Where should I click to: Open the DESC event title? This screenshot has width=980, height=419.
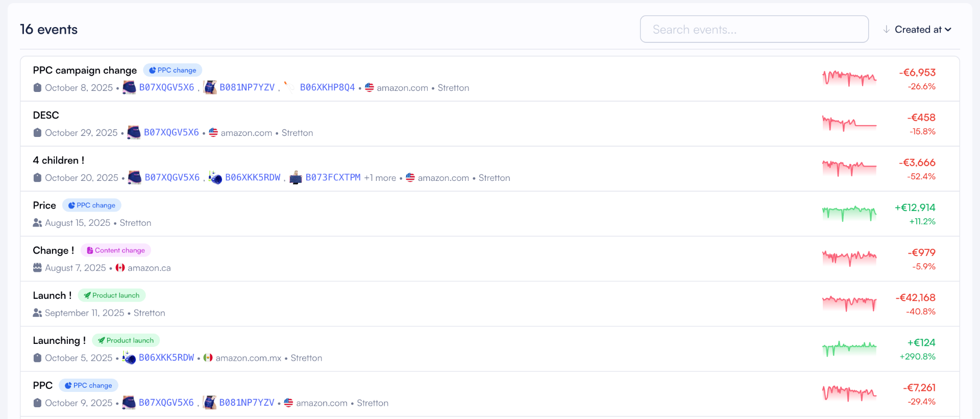(x=46, y=115)
